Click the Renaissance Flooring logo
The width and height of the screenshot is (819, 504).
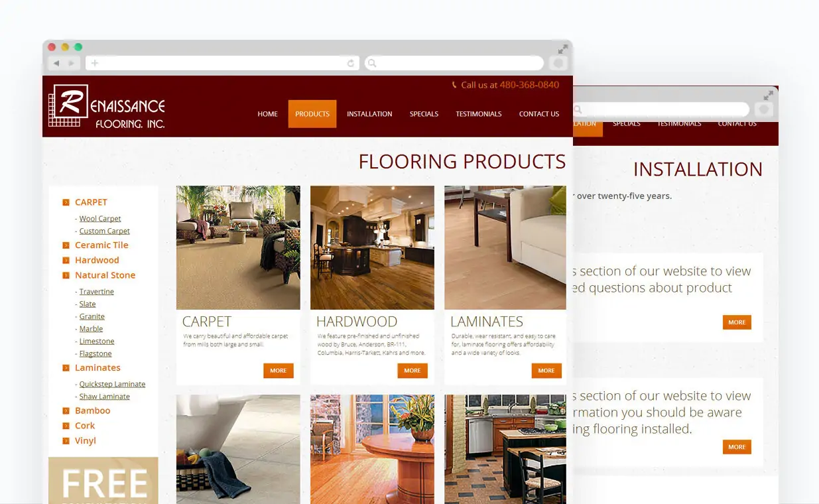coord(107,106)
